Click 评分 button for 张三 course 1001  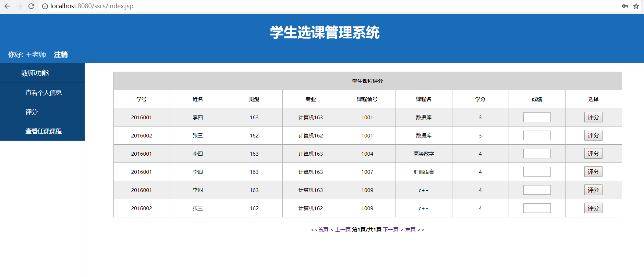pos(593,135)
